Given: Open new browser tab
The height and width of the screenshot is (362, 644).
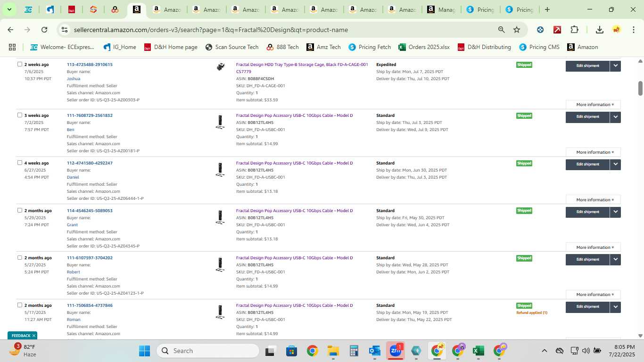Looking at the screenshot, I should [x=547, y=9].
